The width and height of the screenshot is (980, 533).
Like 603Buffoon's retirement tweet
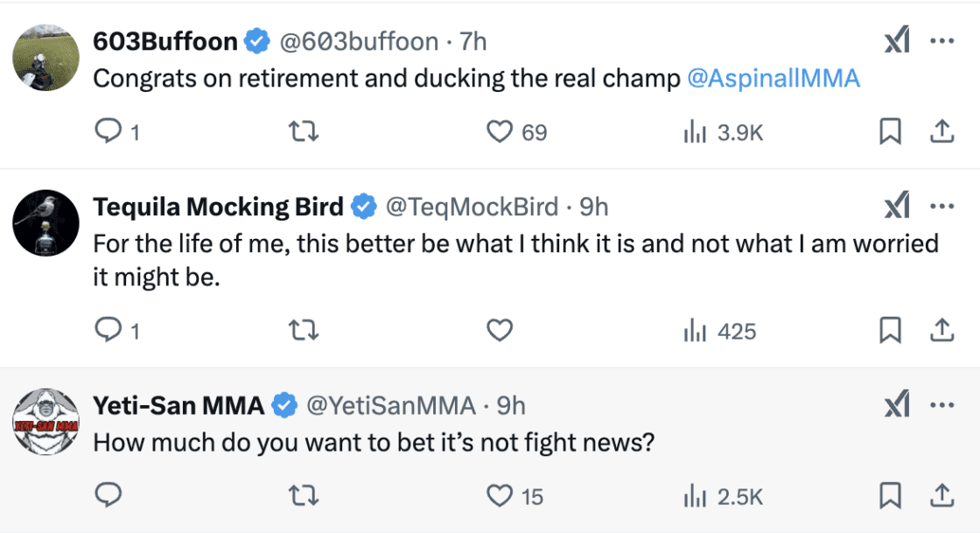[x=499, y=131]
